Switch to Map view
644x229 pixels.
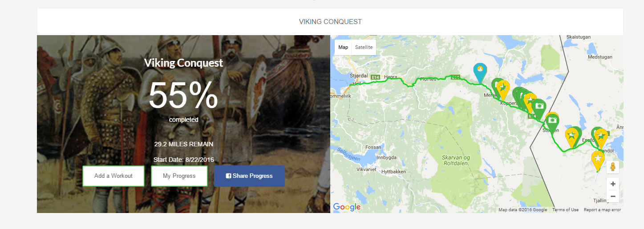(x=343, y=47)
